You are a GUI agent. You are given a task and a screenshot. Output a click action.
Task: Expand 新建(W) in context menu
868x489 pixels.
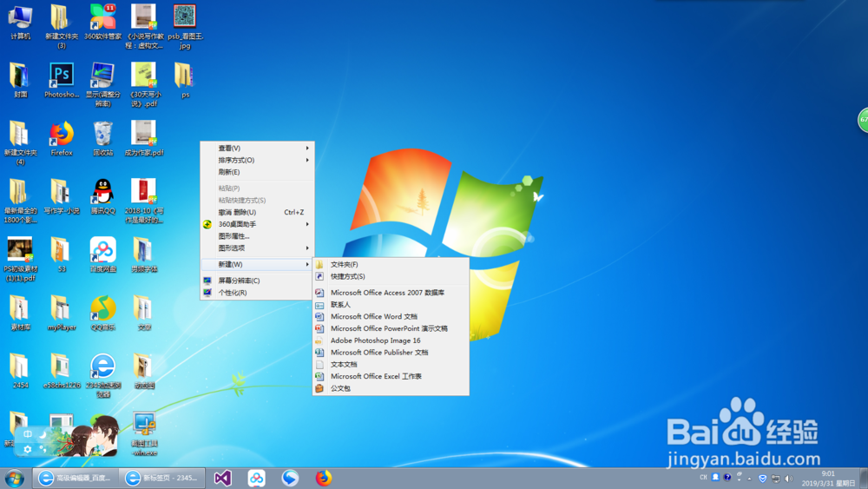(258, 264)
